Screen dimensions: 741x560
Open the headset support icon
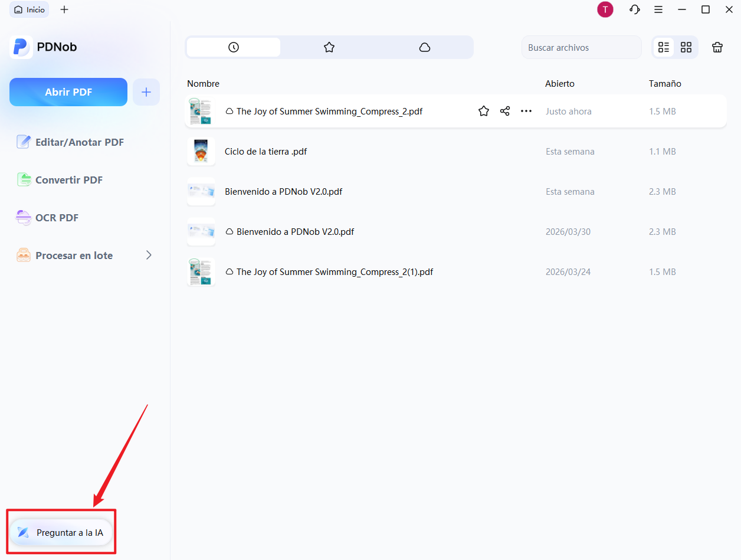[635, 9]
